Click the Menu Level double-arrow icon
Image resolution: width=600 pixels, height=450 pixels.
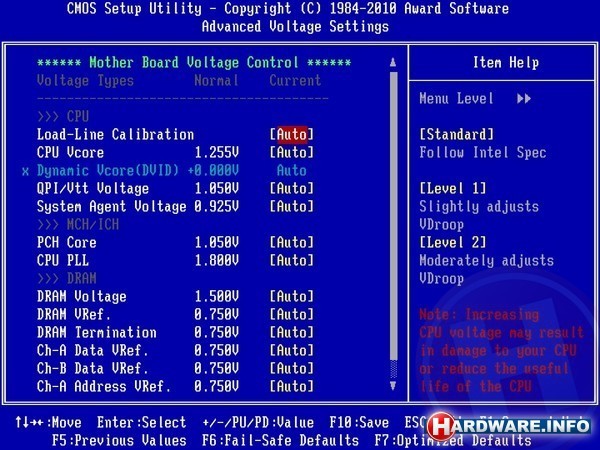point(524,99)
